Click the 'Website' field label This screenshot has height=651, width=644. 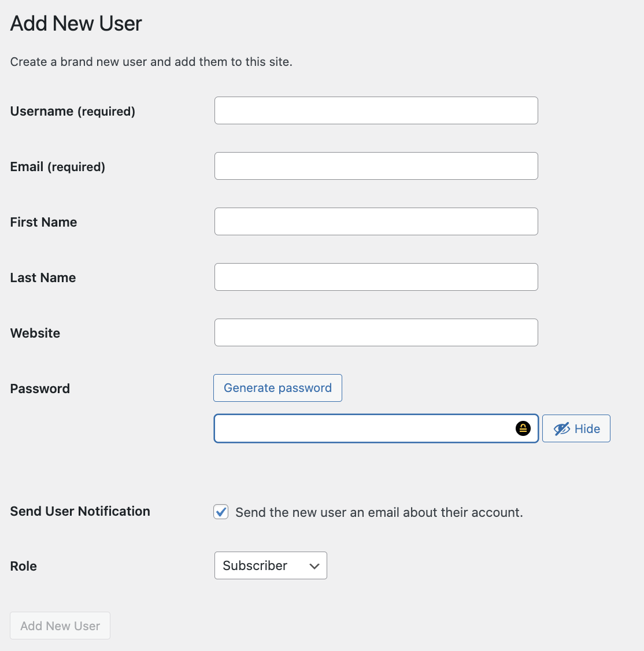click(35, 333)
